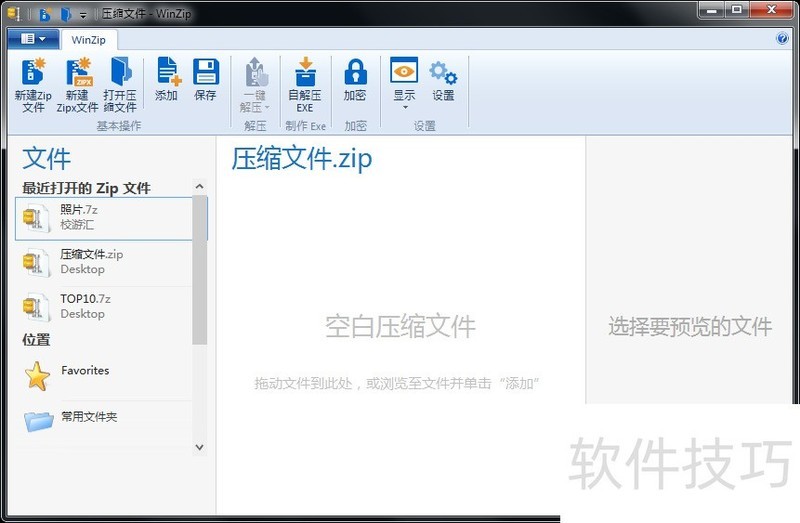Open Settings (设置) gears icon

point(443,72)
